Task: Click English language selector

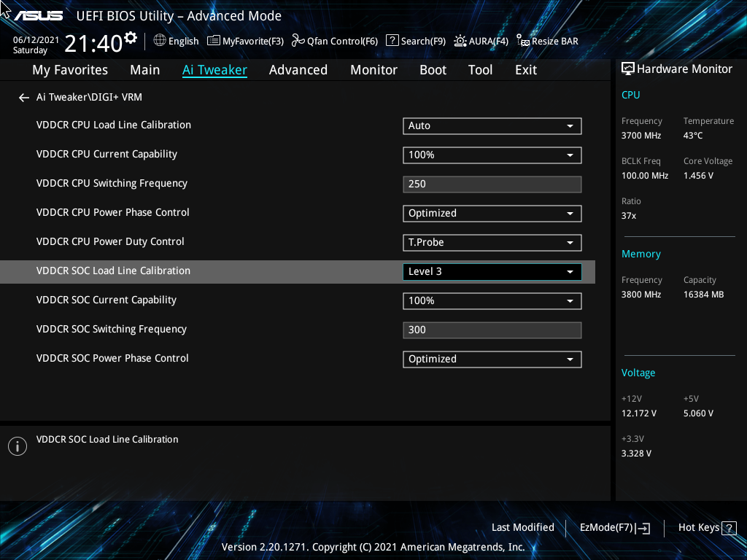Action: (183, 42)
